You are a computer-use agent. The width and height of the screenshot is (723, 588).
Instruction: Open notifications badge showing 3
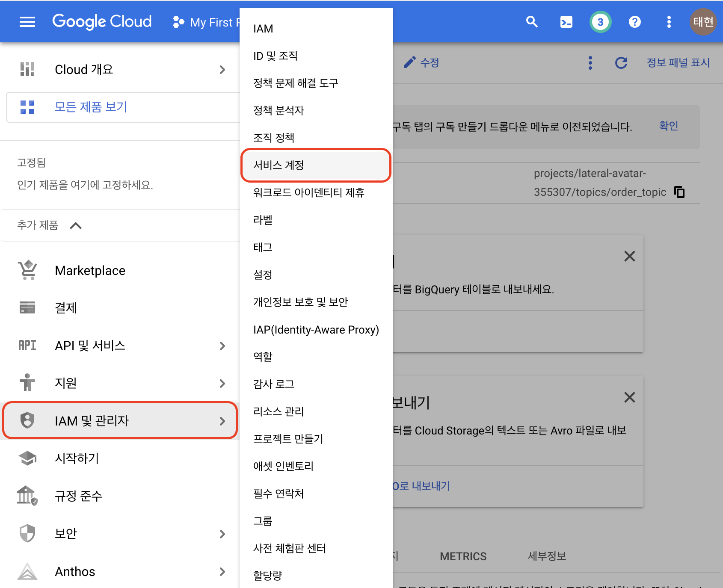600,22
